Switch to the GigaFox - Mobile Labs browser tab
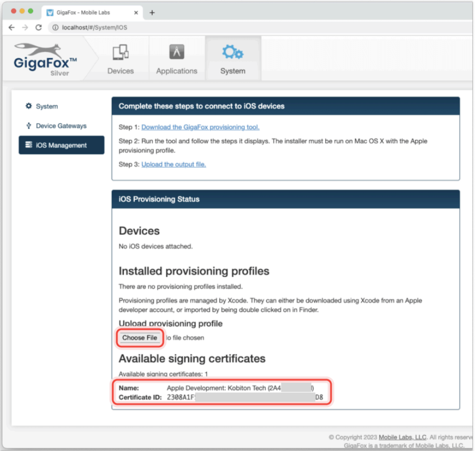The image size is (476, 451). [x=92, y=13]
